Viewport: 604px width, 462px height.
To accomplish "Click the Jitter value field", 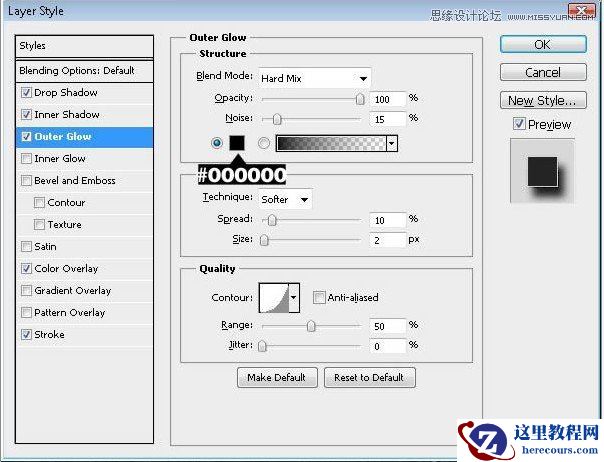I will coord(388,346).
